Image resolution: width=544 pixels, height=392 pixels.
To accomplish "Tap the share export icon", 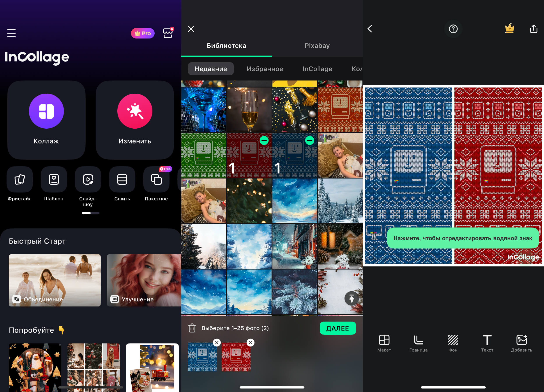I will pos(533,29).
